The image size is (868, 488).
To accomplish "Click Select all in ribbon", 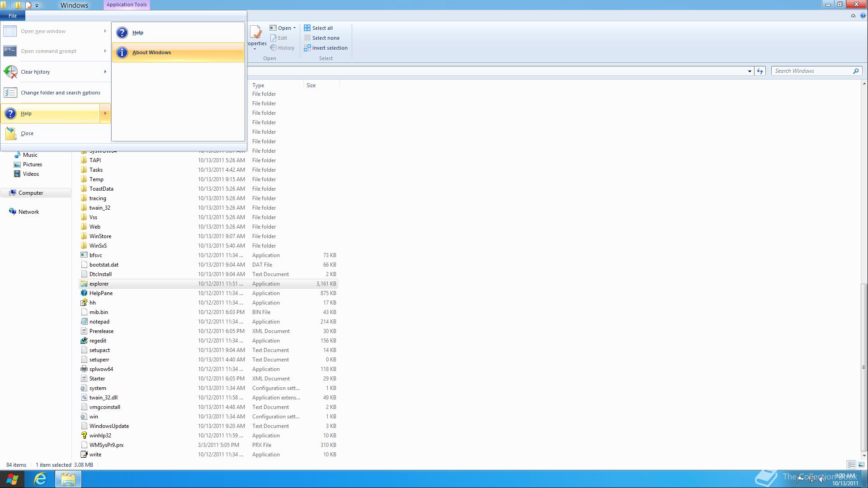I will pos(319,28).
